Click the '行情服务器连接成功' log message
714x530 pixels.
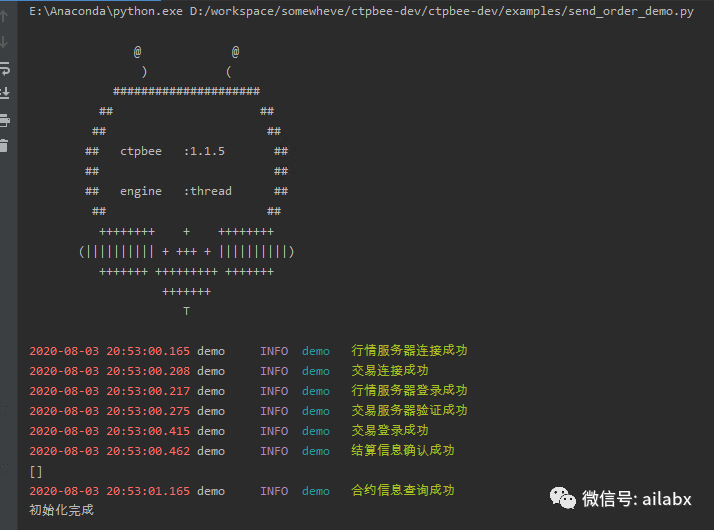(409, 350)
